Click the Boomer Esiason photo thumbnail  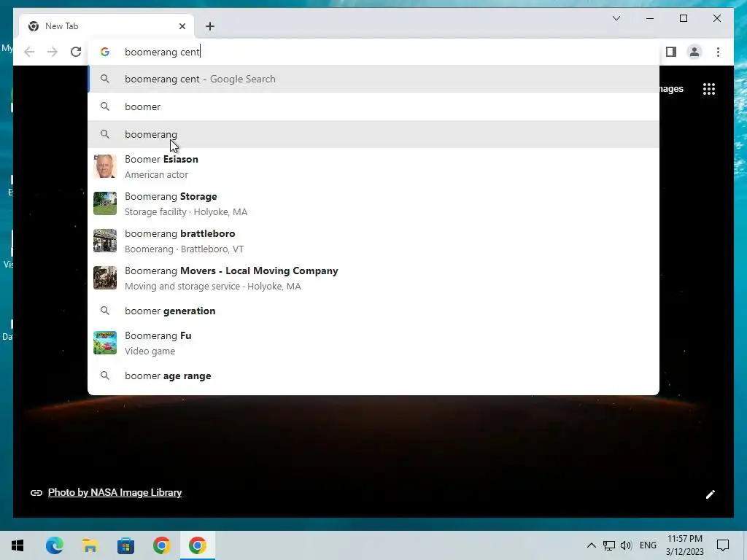[105, 166]
